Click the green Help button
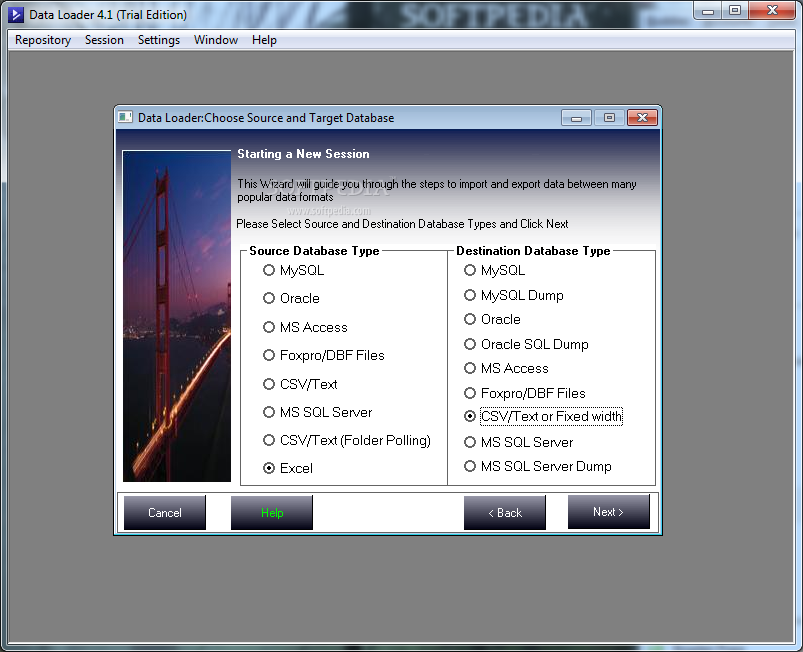The height and width of the screenshot is (652, 803). 272,512
